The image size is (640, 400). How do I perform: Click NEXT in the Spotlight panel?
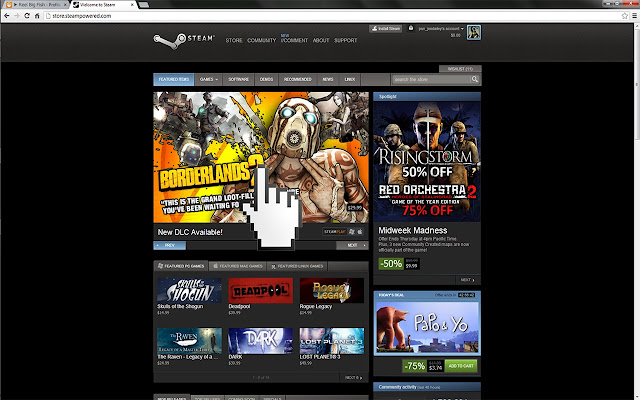[468, 280]
